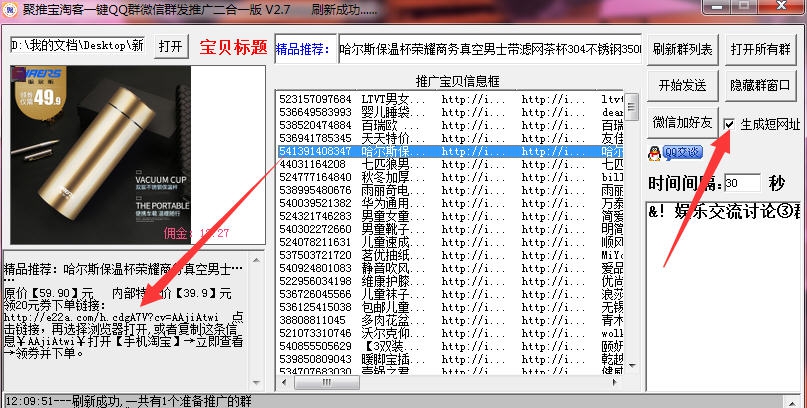
Task: Click the 隐藏群窗口 button
Action: click(x=761, y=85)
